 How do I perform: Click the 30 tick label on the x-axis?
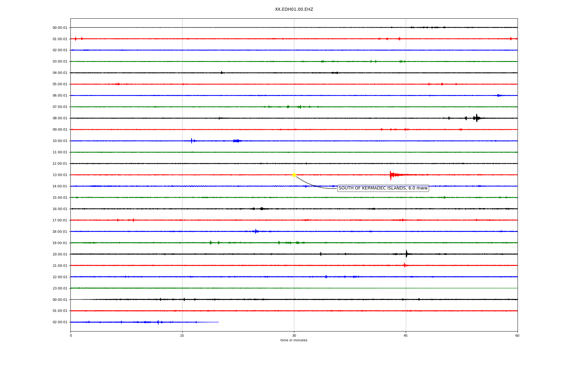294,335
